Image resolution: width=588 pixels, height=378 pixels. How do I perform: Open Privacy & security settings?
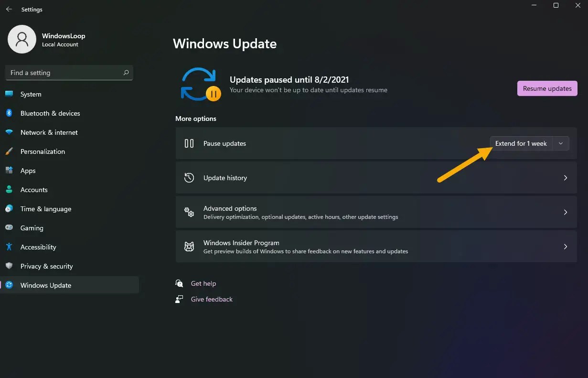pos(70,266)
